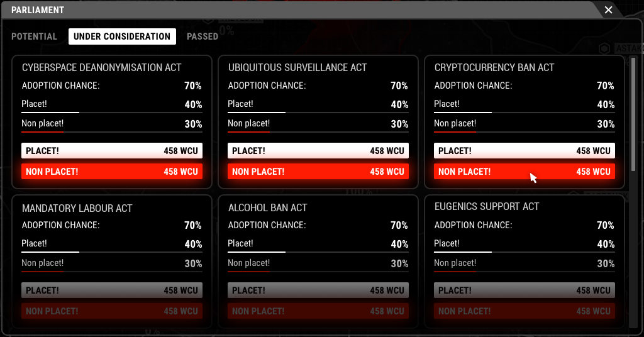Vote Placet on Cryptocurrency Ban Act
The width and height of the screenshot is (644, 337).
525,151
